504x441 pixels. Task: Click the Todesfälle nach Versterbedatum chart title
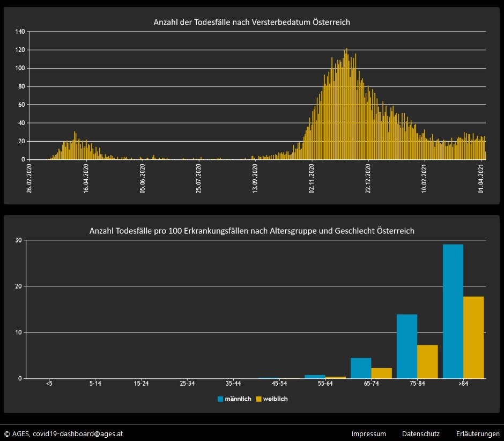coord(251,22)
